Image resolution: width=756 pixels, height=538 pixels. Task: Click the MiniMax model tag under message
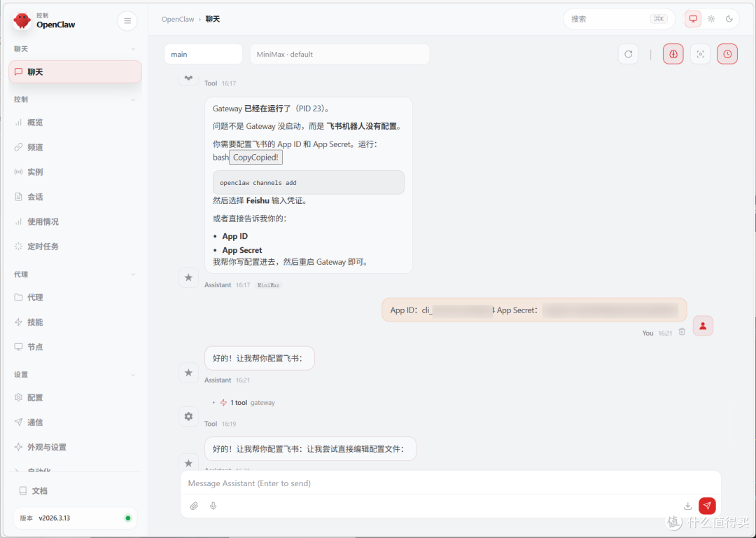268,285
